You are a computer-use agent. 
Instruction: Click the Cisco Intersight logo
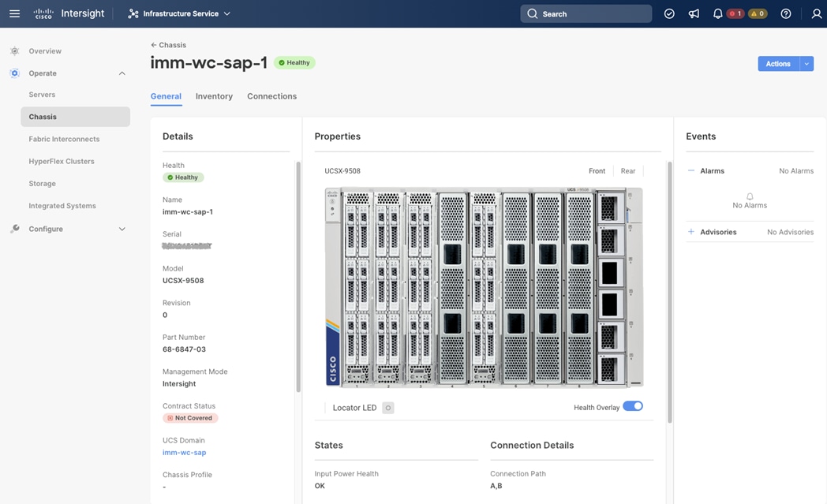[x=69, y=13]
